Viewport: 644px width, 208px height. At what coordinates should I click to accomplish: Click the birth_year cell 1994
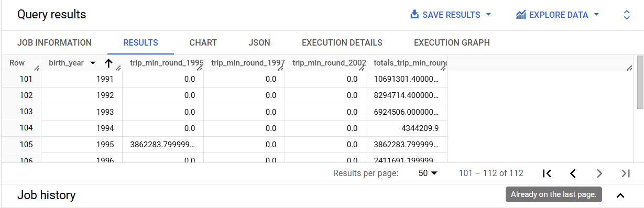click(82, 128)
